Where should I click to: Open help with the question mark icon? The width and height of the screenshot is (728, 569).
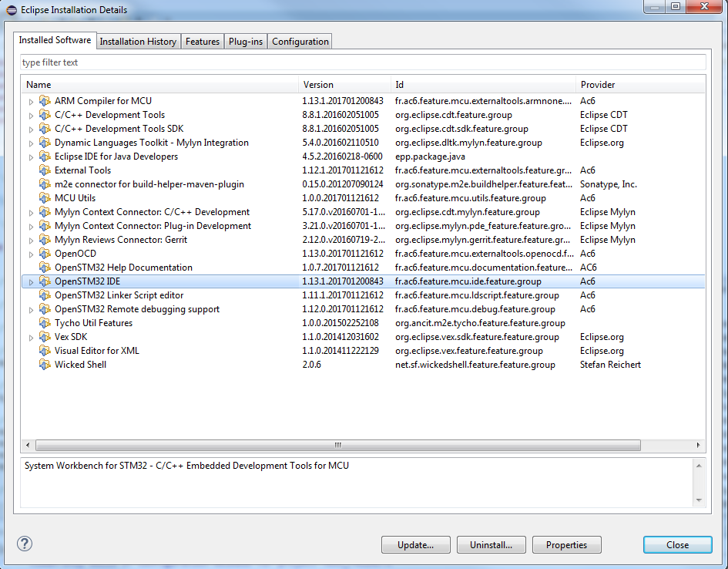click(x=25, y=544)
